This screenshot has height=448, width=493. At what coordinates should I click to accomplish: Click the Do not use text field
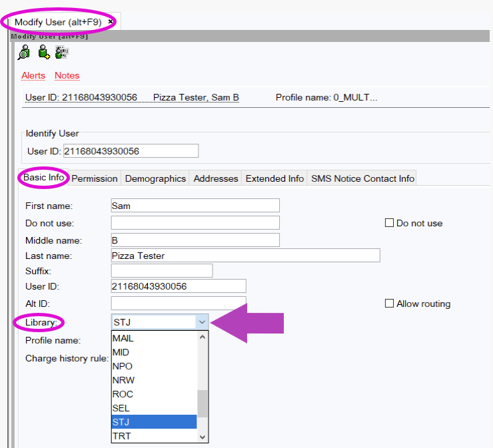(x=195, y=223)
